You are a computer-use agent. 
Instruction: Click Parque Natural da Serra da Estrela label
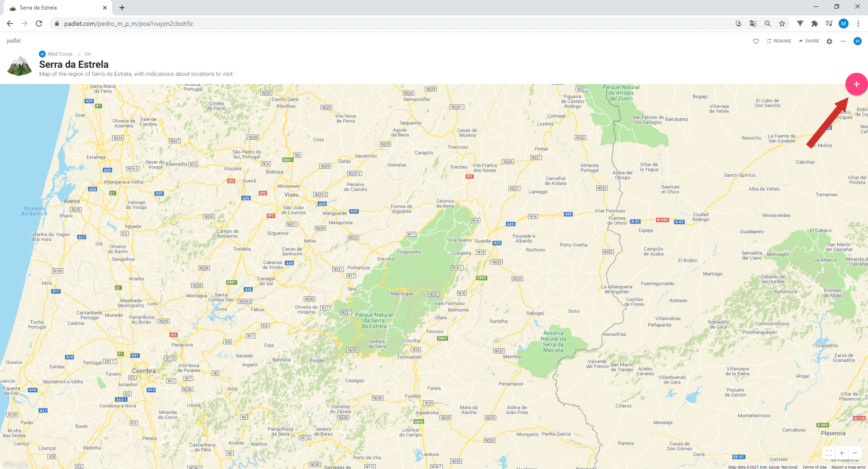(374, 321)
